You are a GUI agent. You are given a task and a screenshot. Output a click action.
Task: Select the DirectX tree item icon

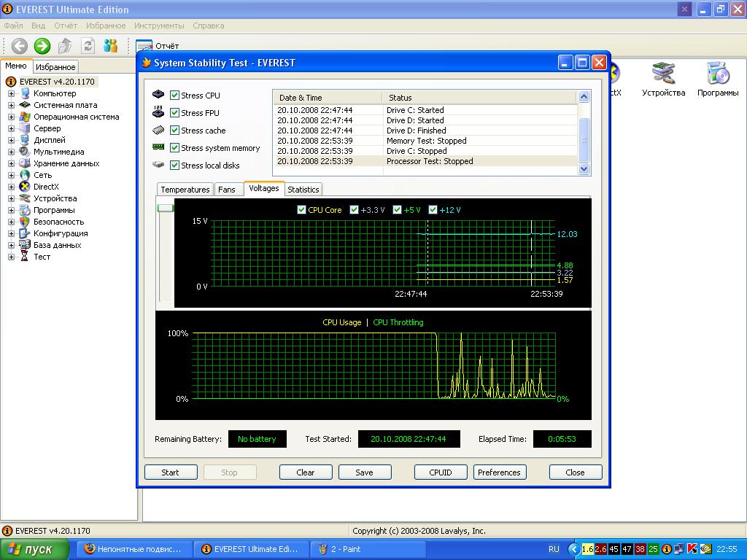25,187
